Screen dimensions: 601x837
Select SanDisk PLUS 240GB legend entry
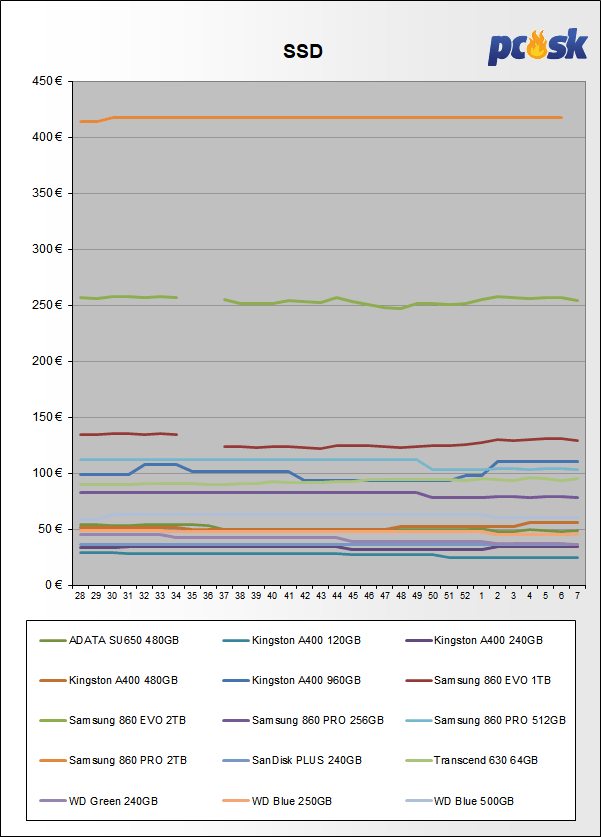pos(292,760)
